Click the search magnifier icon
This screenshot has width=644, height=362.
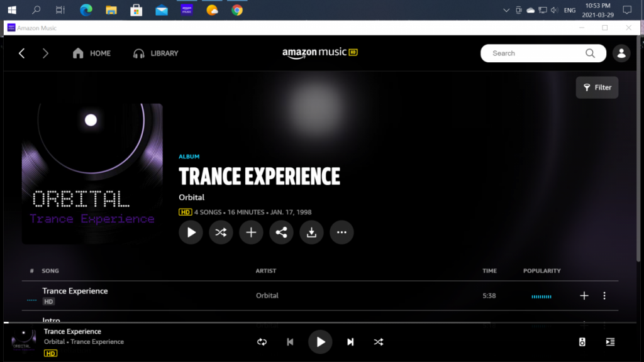[x=590, y=53]
